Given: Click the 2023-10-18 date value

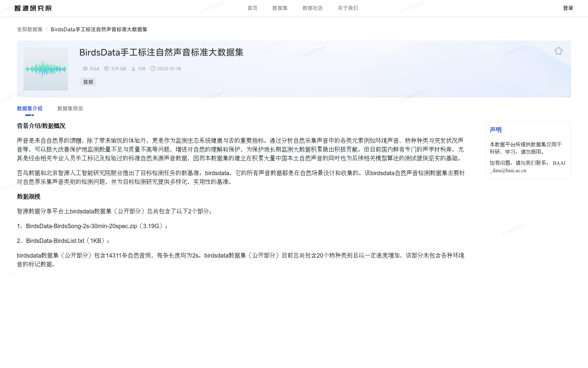Looking at the screenshot, I should click(169, 68).
